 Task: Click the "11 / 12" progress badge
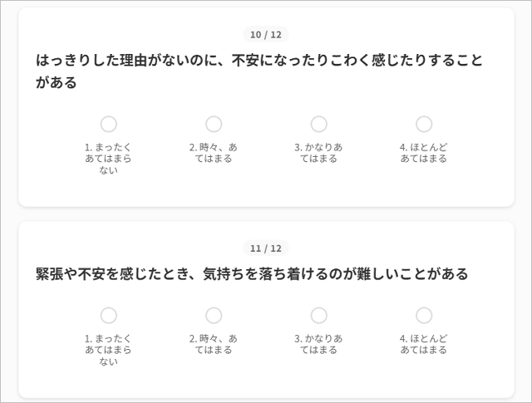pyautogui.click(x=266, y=248)
